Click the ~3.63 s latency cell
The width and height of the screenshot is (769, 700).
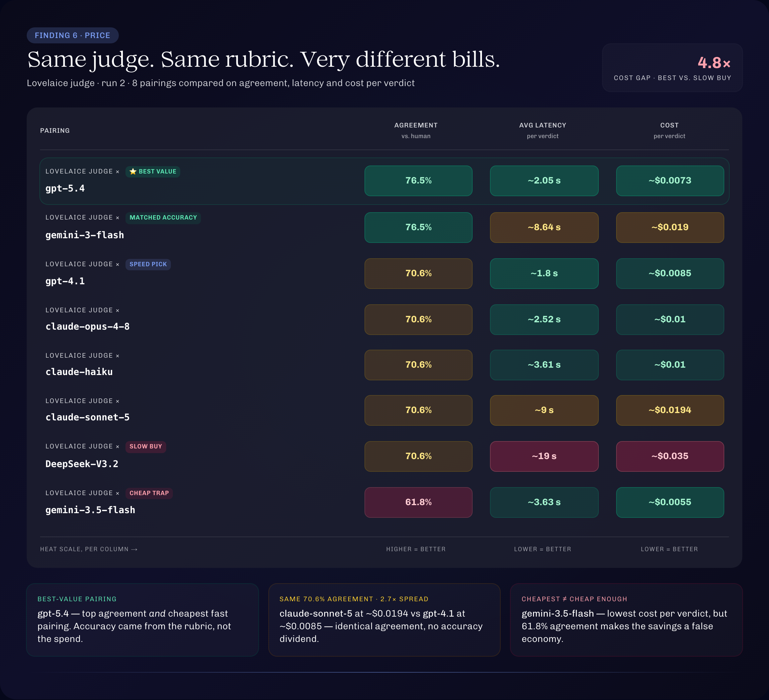544,502
